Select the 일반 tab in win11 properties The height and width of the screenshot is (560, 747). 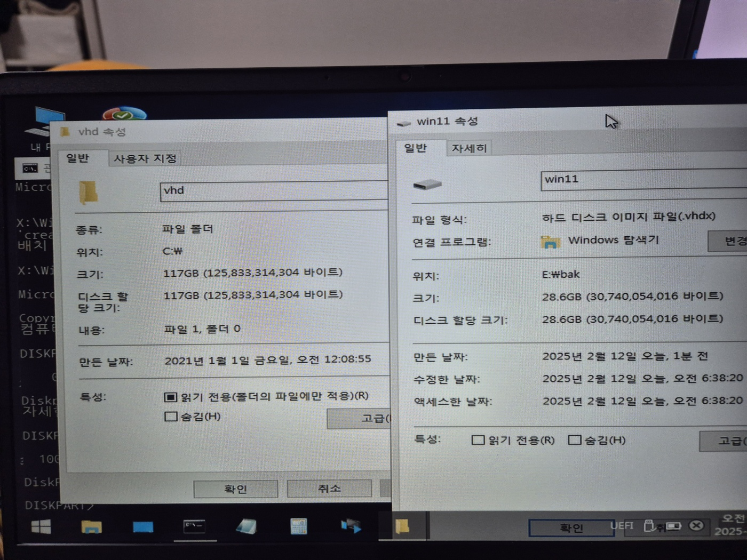[x=416, y=148]
